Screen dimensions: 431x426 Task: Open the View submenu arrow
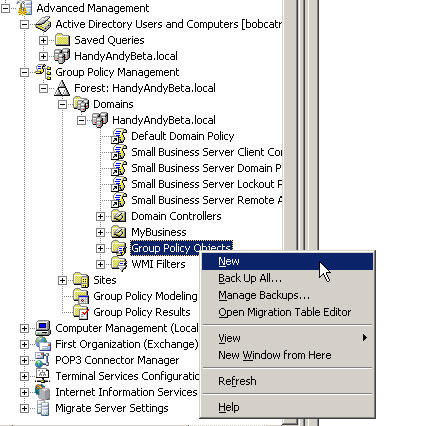click(x=365, y=338)
